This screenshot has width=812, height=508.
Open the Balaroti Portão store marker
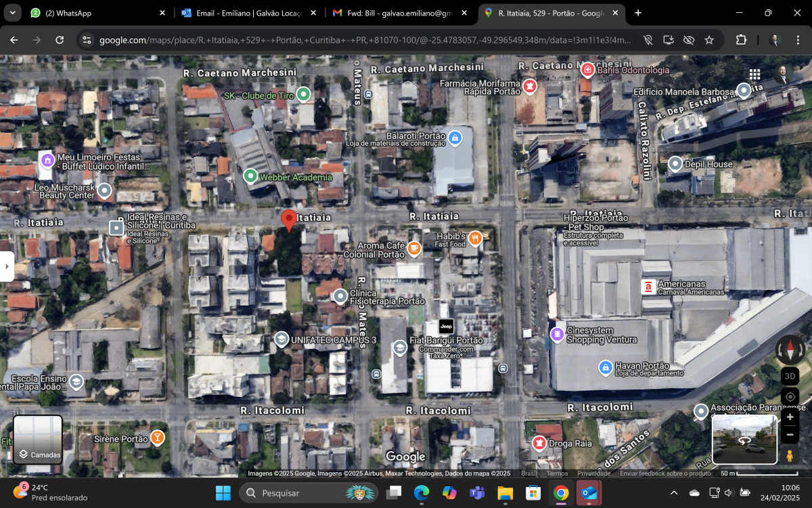tap(455, 137)
